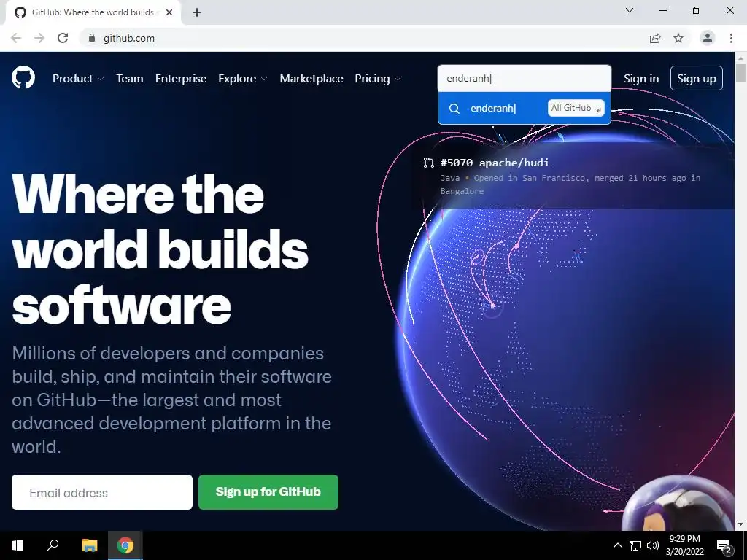This screenshot has height=560, width=747.
Task: Click the search magnifier icon in suggestion
Action: coord(454,109)
